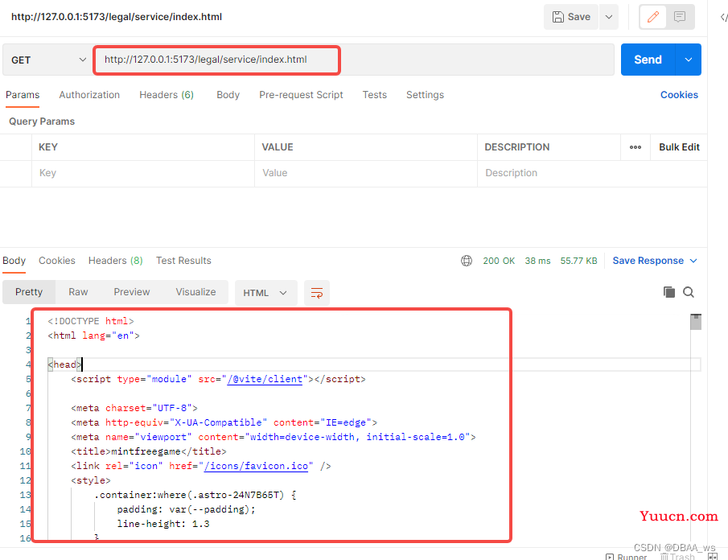Select the response Body tab
This screenshot has width=728, height=560.
click(x=14, y=261)
